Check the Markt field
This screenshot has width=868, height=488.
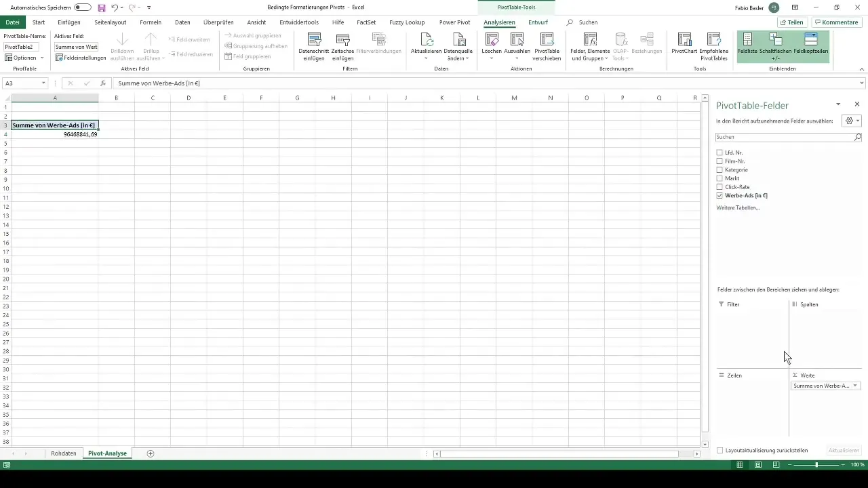tap(719, 178)
